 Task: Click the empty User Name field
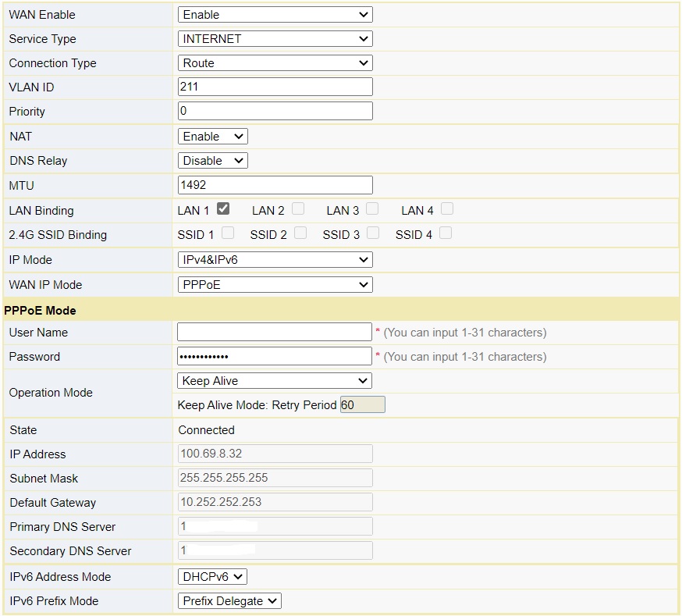274,332
